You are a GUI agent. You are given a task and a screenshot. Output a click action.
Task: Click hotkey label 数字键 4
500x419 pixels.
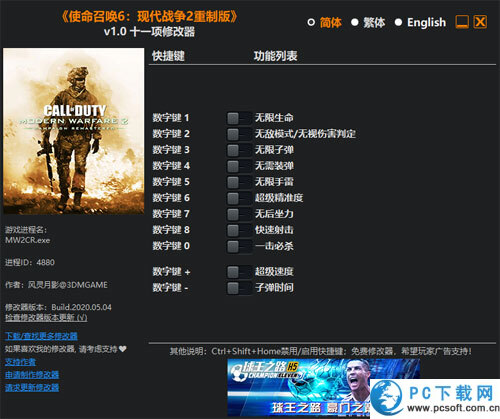coord(171,166)
